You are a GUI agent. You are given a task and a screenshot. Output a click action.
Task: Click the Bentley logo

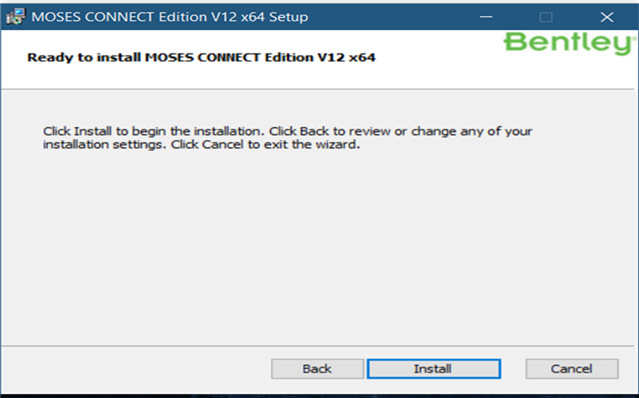[x=570, y=43]
